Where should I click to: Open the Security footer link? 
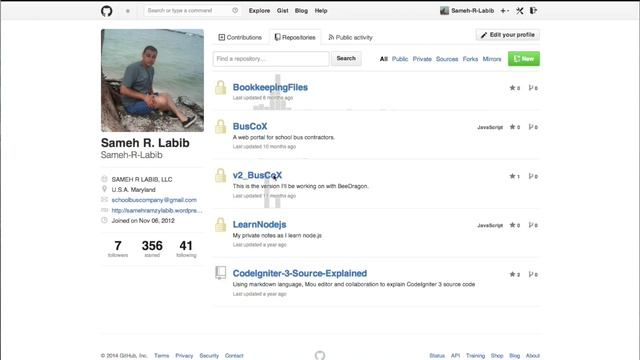(x=209, y=356)
